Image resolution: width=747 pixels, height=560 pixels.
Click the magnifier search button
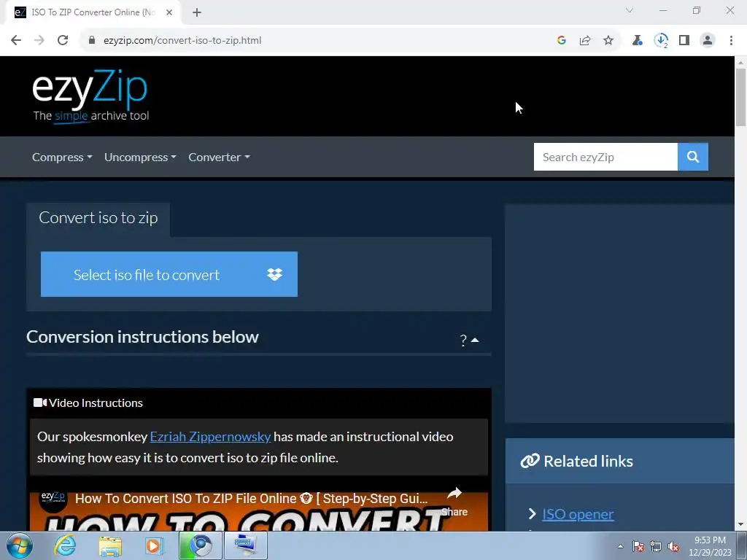coord(693,157)
